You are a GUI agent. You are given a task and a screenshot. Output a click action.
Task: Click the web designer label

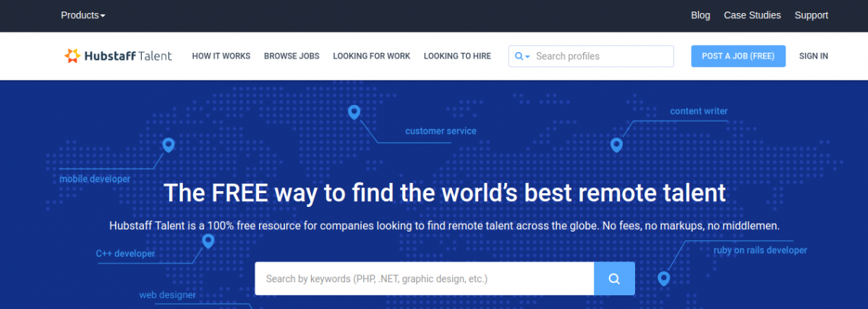click(x=167, y=295)
